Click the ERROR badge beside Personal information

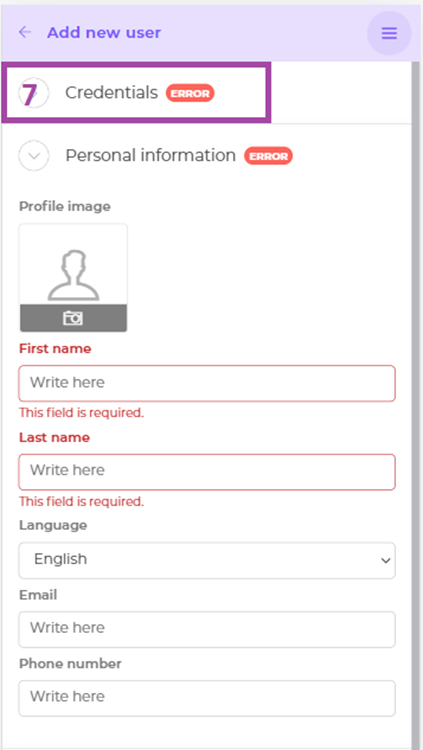coord(268,156)
